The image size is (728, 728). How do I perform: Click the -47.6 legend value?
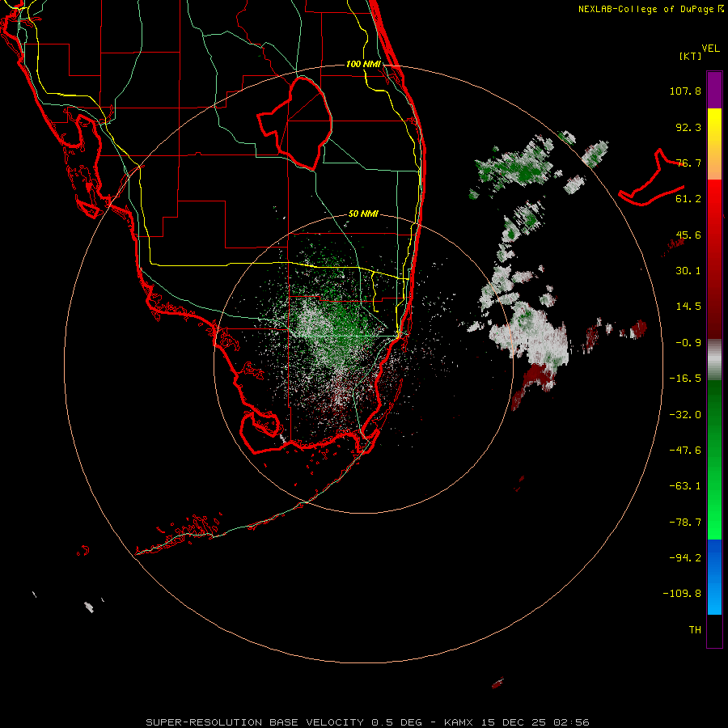[685, 451]
